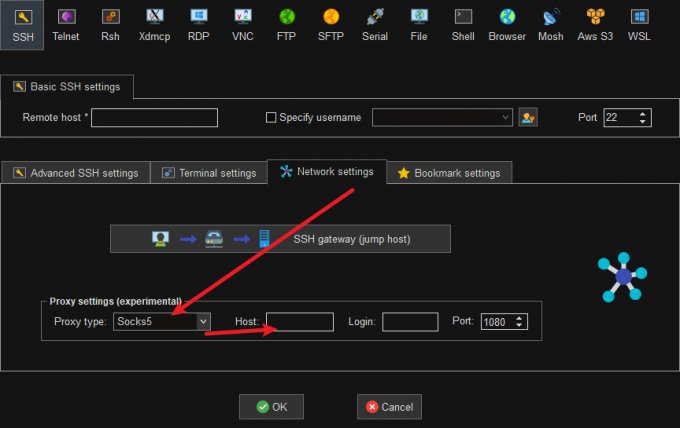Image resolution: width=680 pixels, height=428 pixels.
Task: Increase the proxy port 1080 value
Action: point(519,318)
